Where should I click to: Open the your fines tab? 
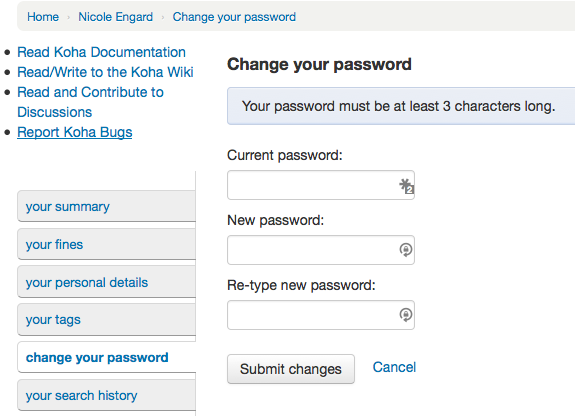pos(107,244)
